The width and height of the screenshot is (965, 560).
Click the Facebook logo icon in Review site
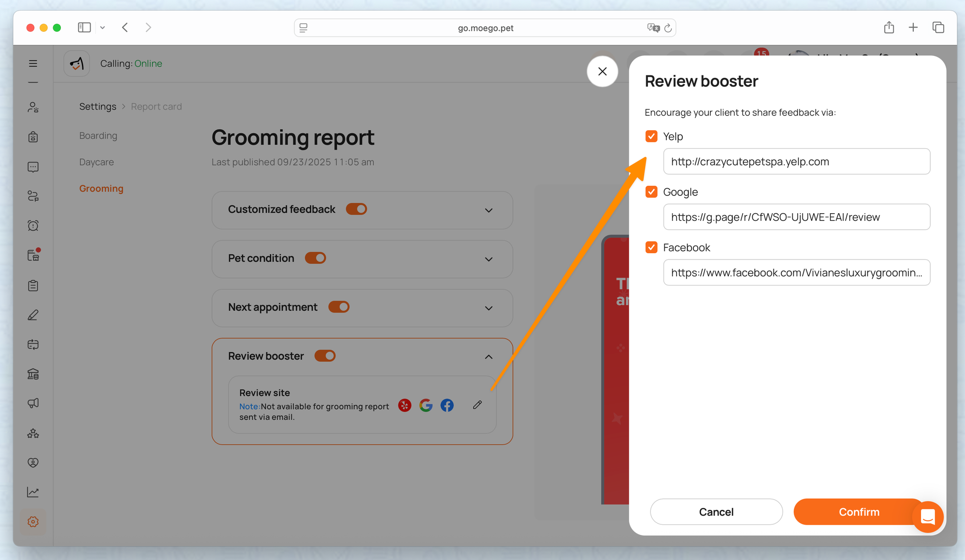447,405
